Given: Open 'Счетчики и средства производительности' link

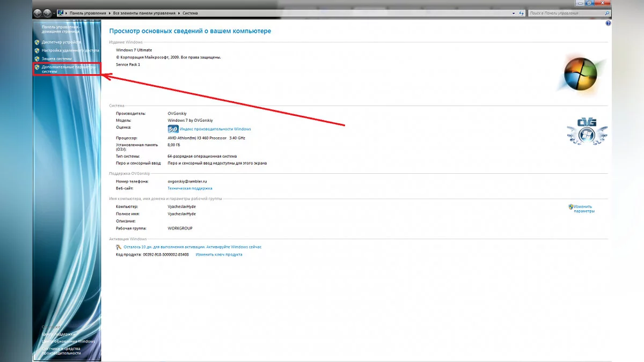Looking at the screenshot, I should coord(62,351).
